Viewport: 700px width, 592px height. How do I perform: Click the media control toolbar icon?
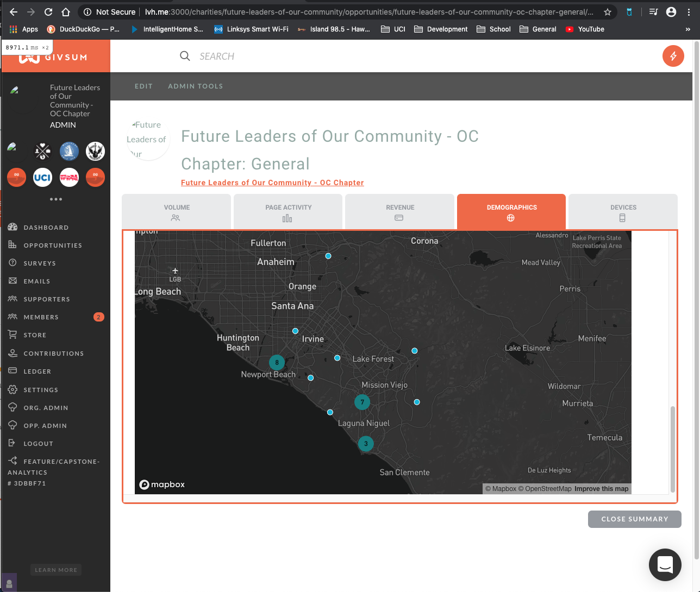653,12
